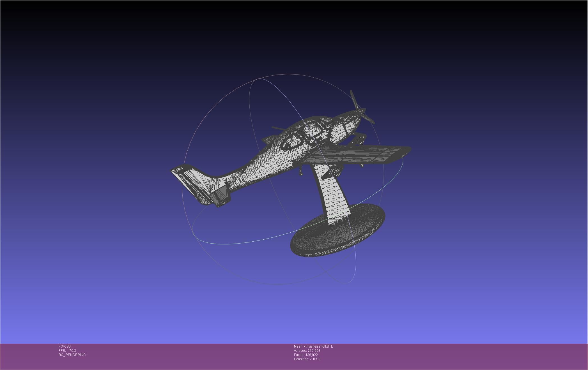The image size is (588, 370).
Task: Click the Mesh: cirrusbase full.STL label
Action: click(313, 346)
